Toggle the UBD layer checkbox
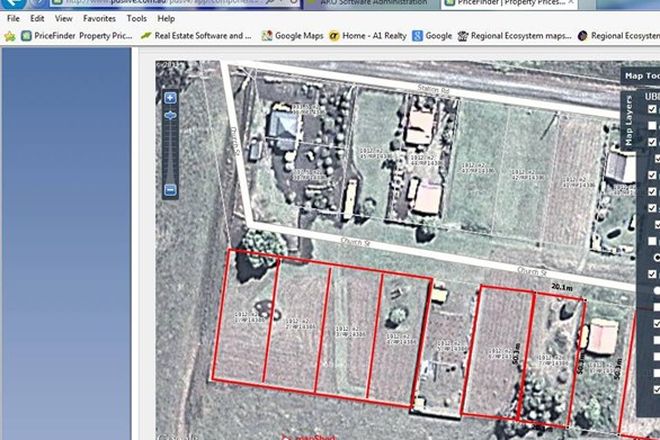This screenshot has height=440, width=660. (652, 109)
